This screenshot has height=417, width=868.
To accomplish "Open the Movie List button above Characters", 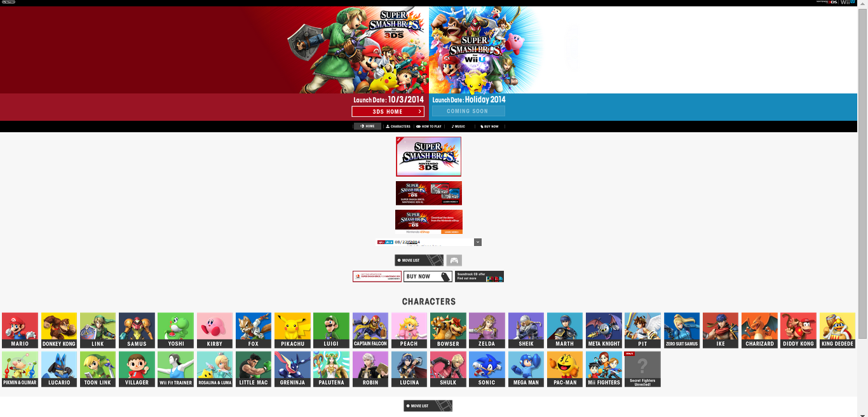I will 419,260.
